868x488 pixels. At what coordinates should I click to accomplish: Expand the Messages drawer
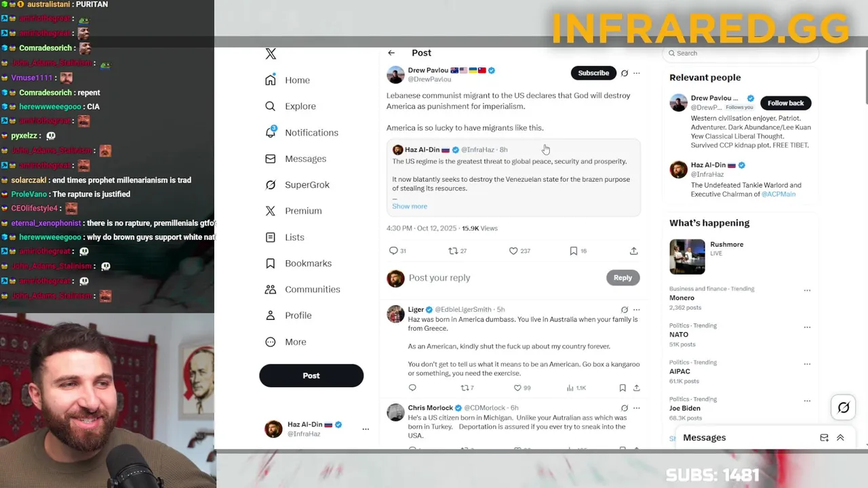(840, 438)
